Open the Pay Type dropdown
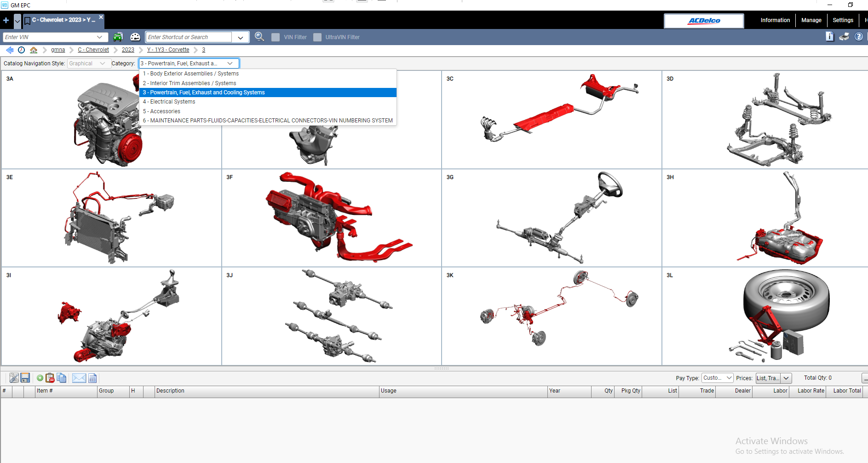This screenshot has height=463, width=868. 718,378
